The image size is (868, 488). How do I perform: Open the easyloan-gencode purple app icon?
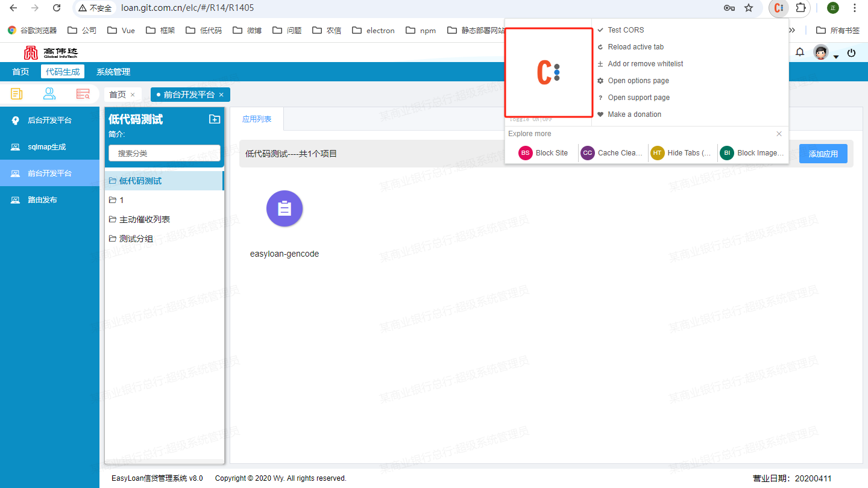pos(285,208)
